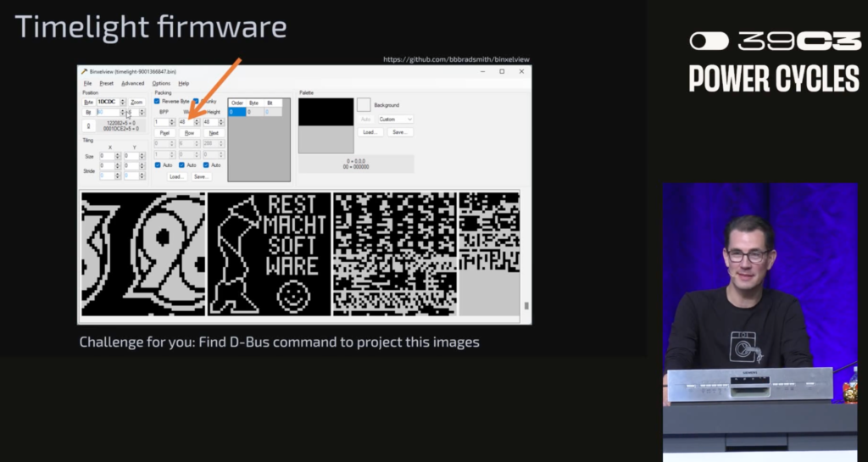Maximize the Binxelview window
The width and height of the screenshot is (868, 462).
tap(502, 71)
